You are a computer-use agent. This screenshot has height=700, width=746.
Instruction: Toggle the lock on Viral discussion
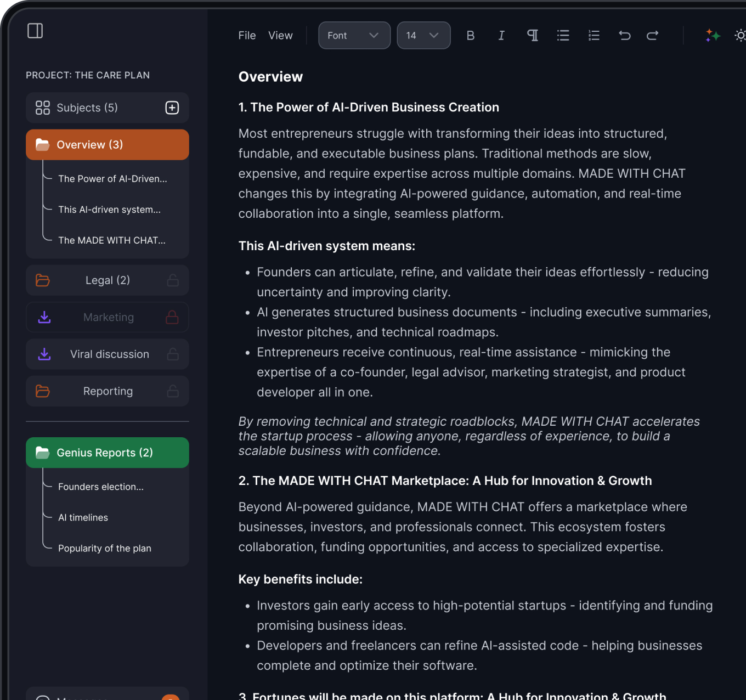(x=173, y=354)
